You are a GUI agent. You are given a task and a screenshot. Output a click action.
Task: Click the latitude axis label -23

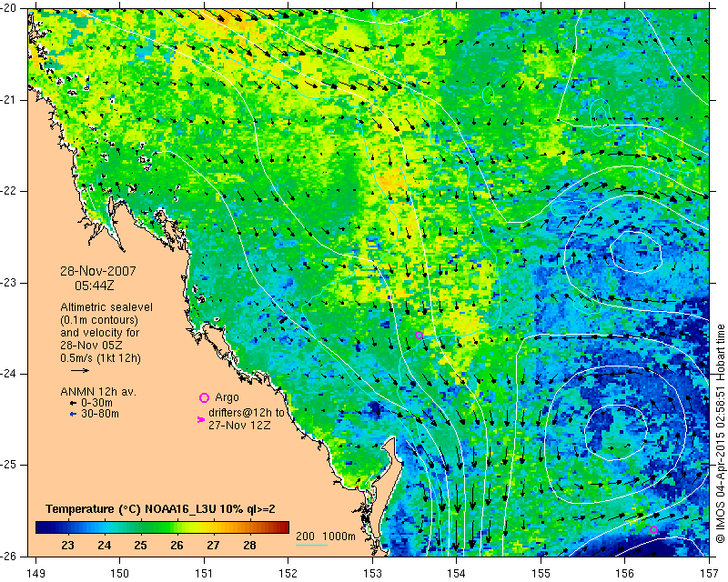click(8, 283)
